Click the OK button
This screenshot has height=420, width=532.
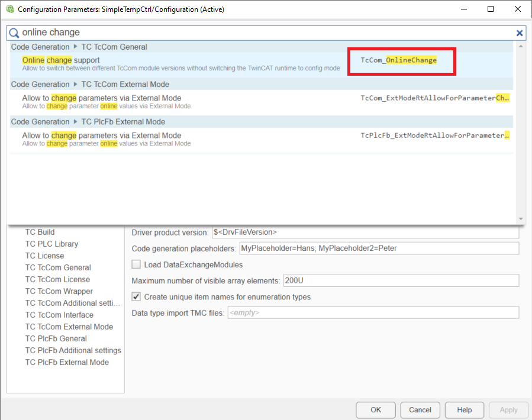(x=376, y=410)
